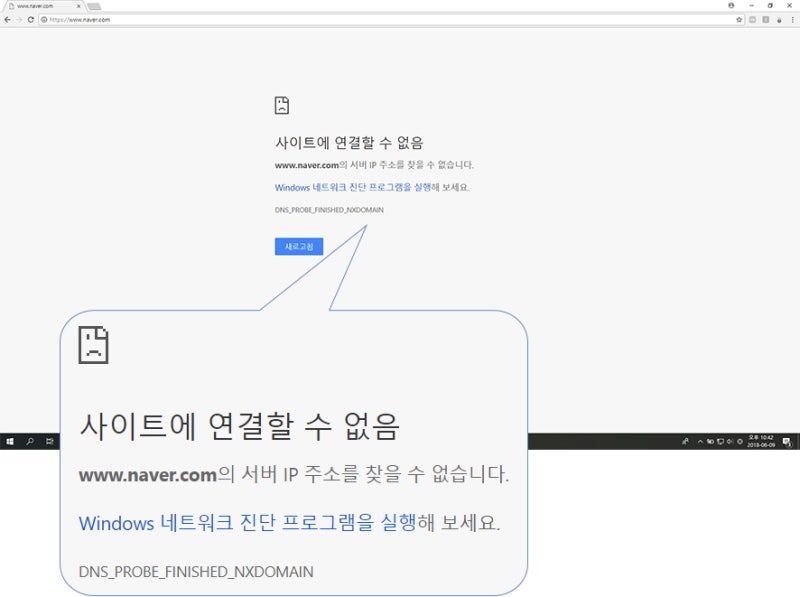
Task: Click the battery icon in system tray
Action: click(x=710, y=441)
